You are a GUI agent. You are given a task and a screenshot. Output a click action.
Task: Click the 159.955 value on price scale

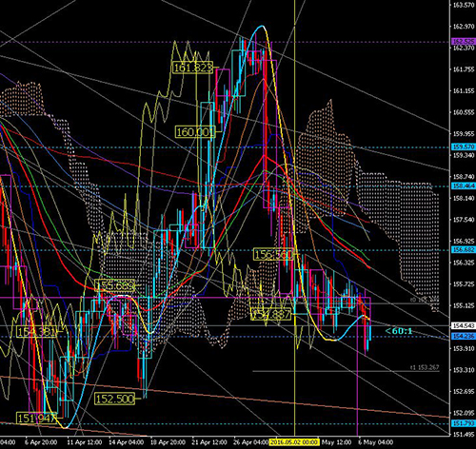coord(464,134)
